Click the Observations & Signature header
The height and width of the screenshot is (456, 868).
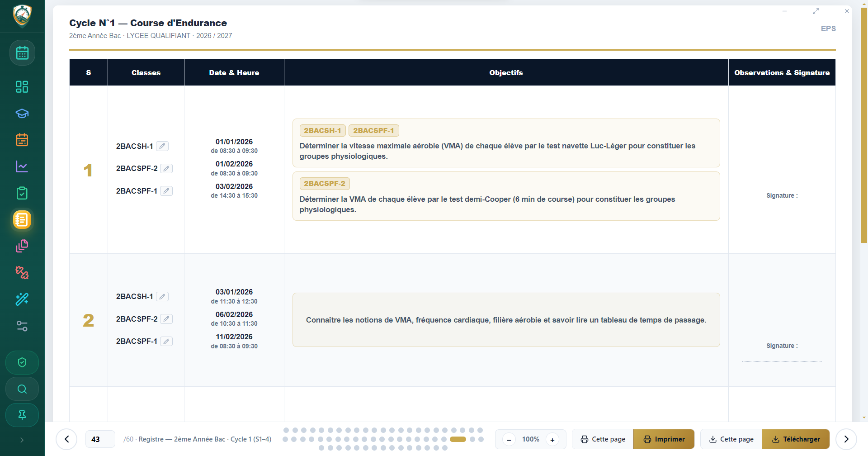pos(782,72)
